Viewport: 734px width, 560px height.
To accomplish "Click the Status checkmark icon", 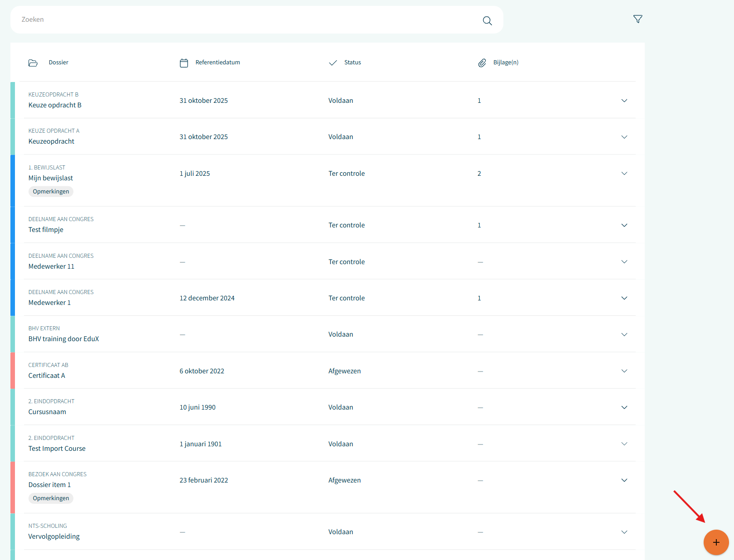I will click(333, 63).
